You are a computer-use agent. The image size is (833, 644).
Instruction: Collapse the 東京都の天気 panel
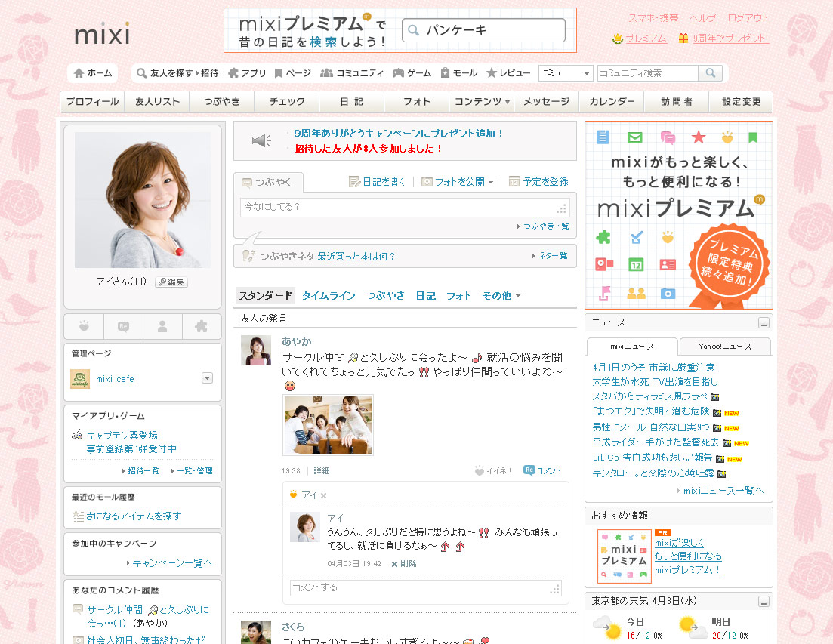click(764, 602)
